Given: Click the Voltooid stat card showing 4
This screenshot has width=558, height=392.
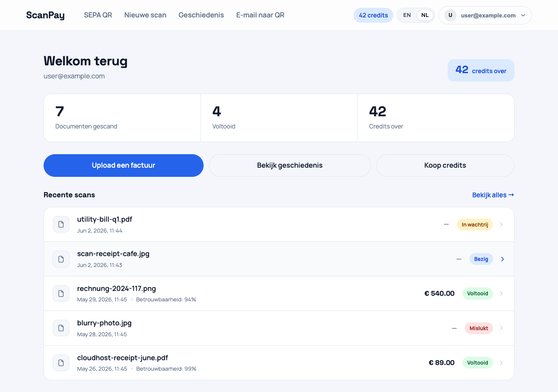Looking at the screenshot, I should pyautogui.click(x=279, y=118).
